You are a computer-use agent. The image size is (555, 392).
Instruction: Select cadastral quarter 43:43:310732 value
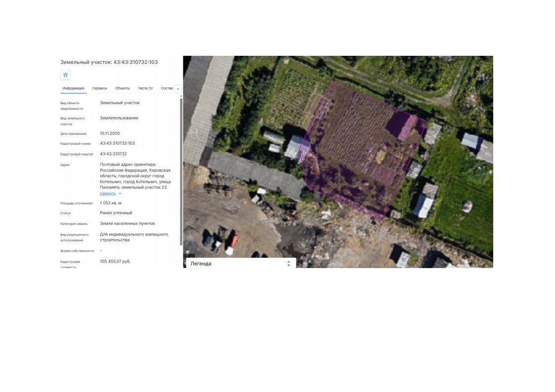(113, 154)
